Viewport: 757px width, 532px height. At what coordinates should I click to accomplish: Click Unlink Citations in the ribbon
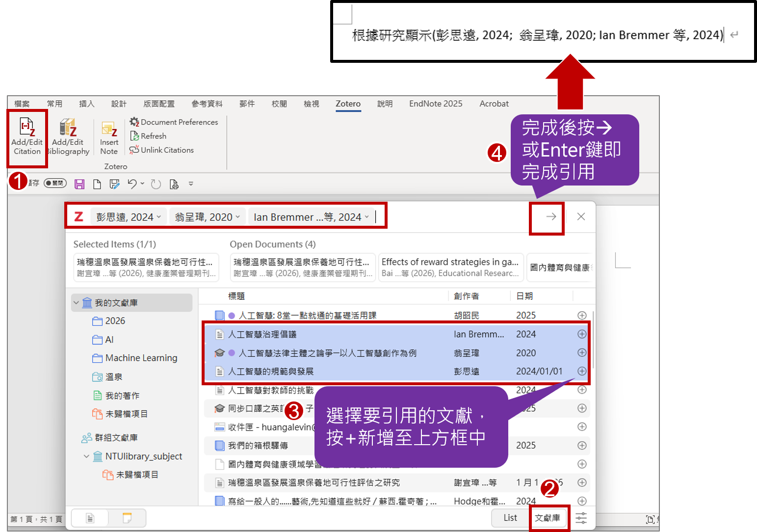click(162, 150)
